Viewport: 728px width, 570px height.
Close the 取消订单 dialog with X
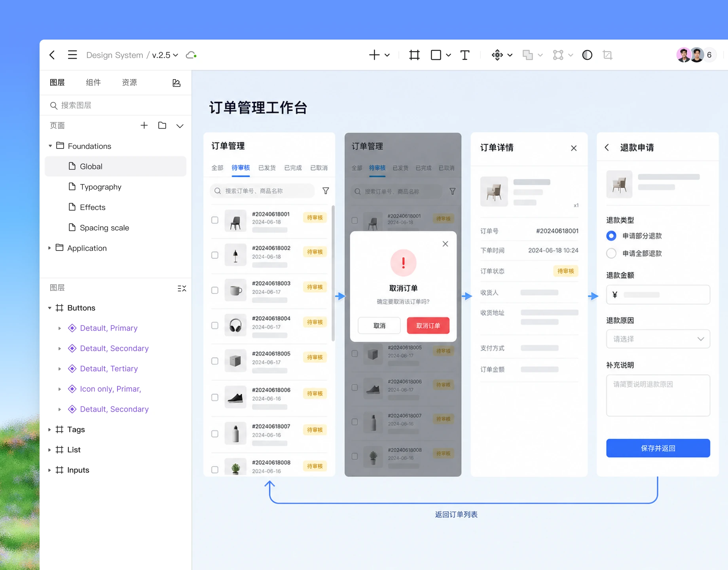[445, 244]
